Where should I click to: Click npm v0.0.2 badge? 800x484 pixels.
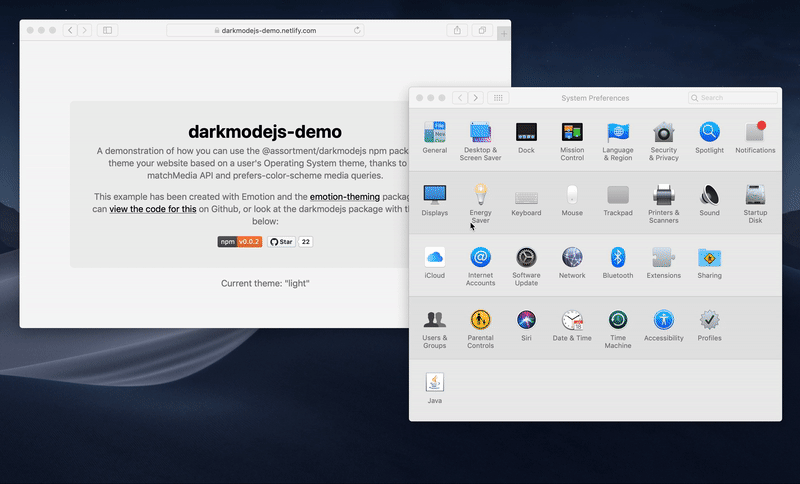click(240, 242)
